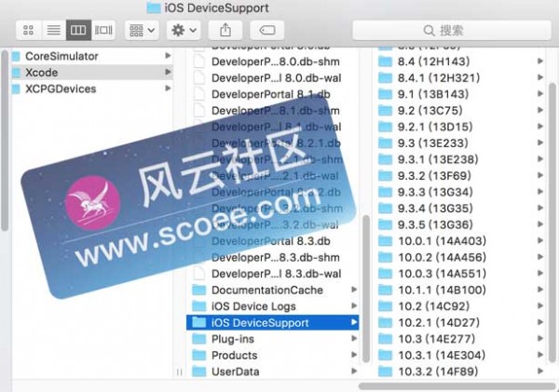Click the Share button
The image size is (559, 392).
coord(225,31)
